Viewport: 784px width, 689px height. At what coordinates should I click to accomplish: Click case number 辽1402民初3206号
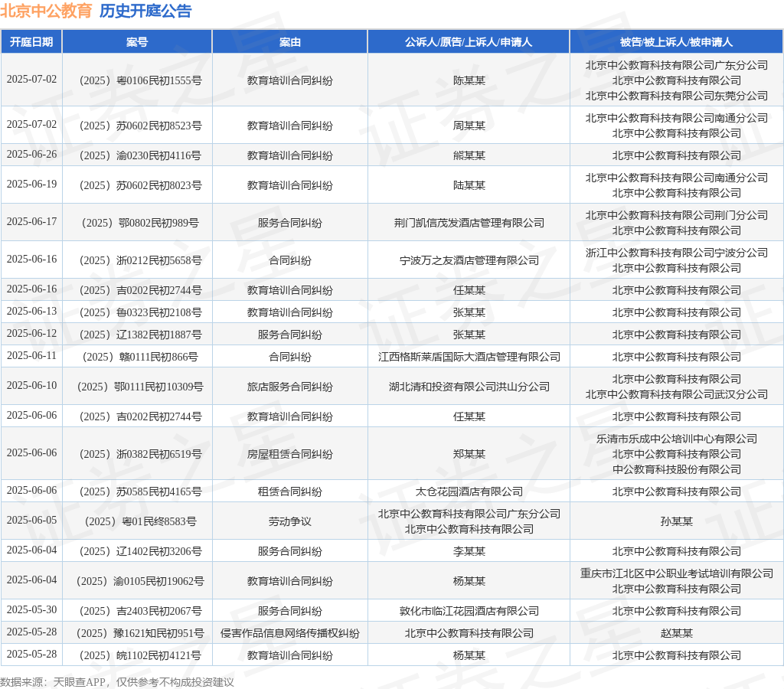(x=141, y=551)
